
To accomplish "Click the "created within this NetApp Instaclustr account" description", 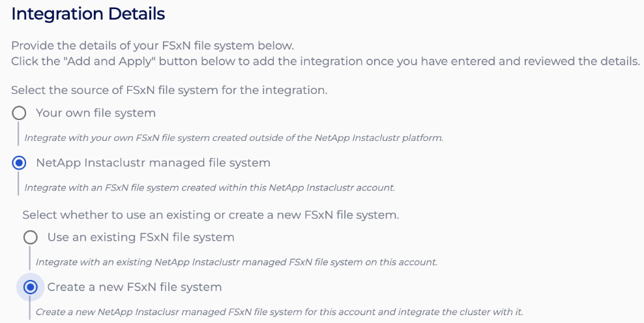I will pyautogui.click(x=210, y=188).
